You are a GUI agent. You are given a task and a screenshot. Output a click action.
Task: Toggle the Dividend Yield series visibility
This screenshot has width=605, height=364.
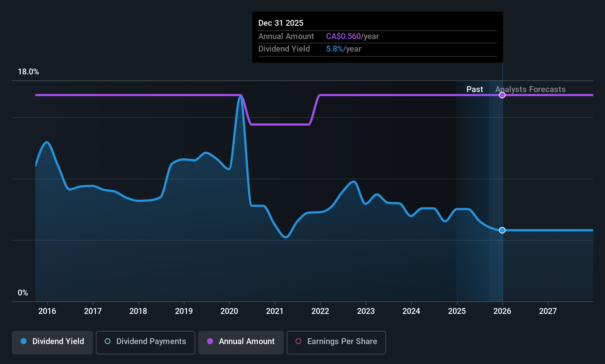tap(52, 342)
